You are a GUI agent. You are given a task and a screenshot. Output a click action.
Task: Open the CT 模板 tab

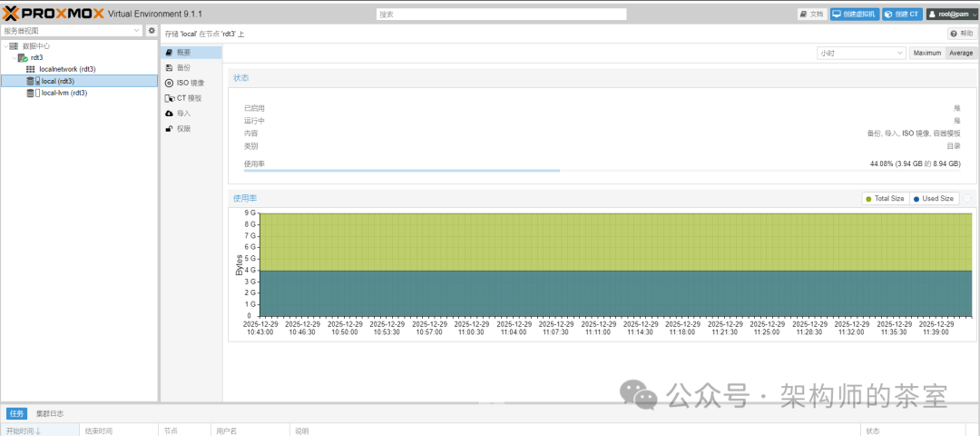(x=191, y=98)
